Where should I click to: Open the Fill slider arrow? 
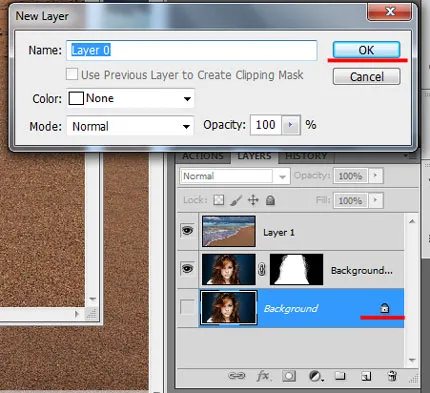pyautogui.click(x=375, y=200)
